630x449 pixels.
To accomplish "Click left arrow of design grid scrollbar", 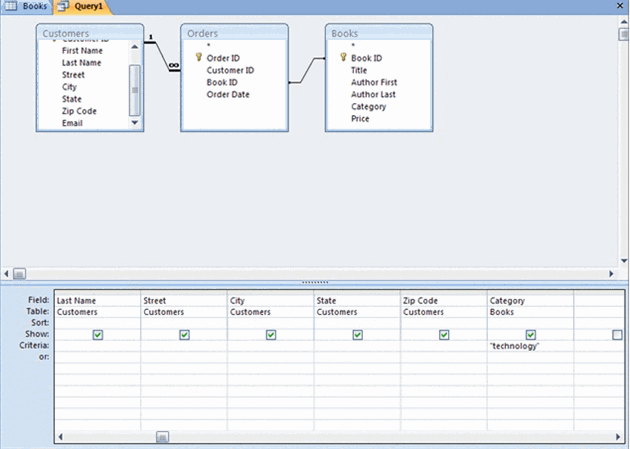I will [60, 437].
